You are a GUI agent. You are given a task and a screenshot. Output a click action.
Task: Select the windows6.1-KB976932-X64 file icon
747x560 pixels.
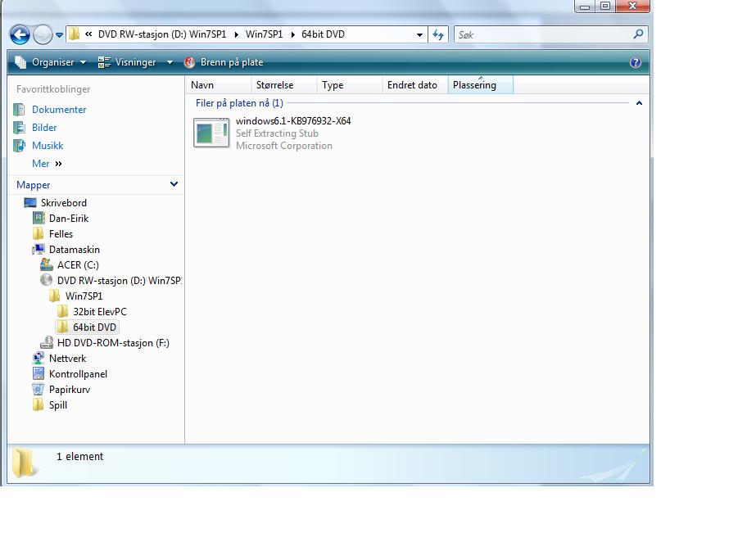click(x=211, y=133)
